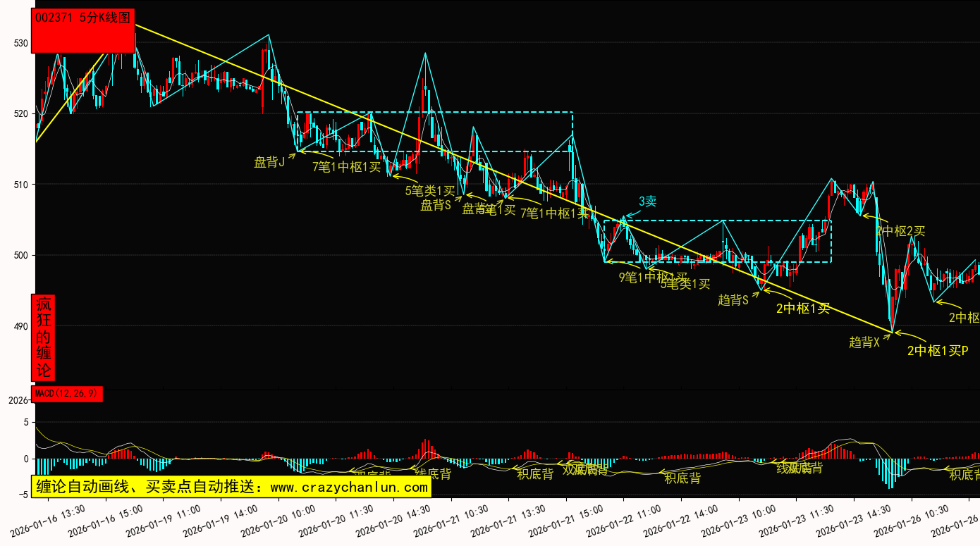
Task: Select the 510 price axis tick
Action: click(x=20, y=185)
